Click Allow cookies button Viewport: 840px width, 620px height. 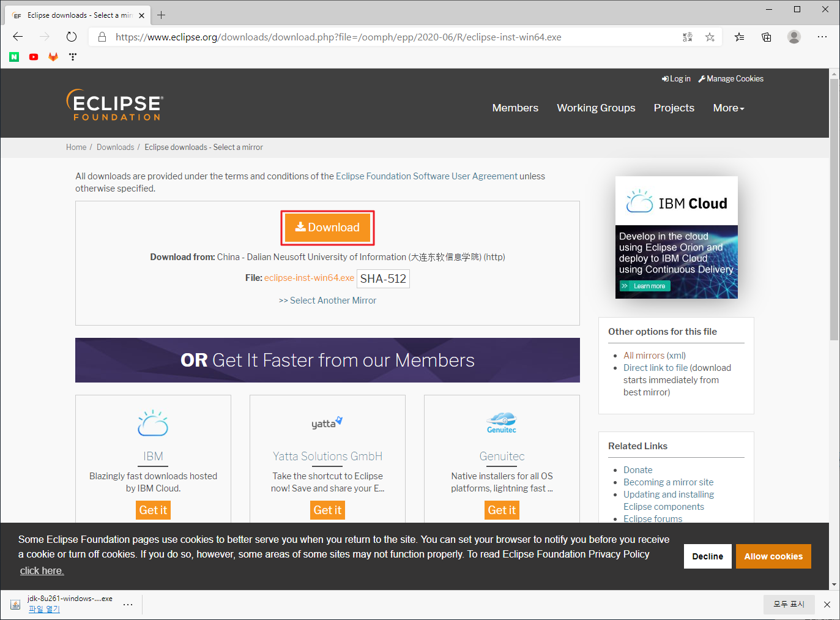pos(773,556)
